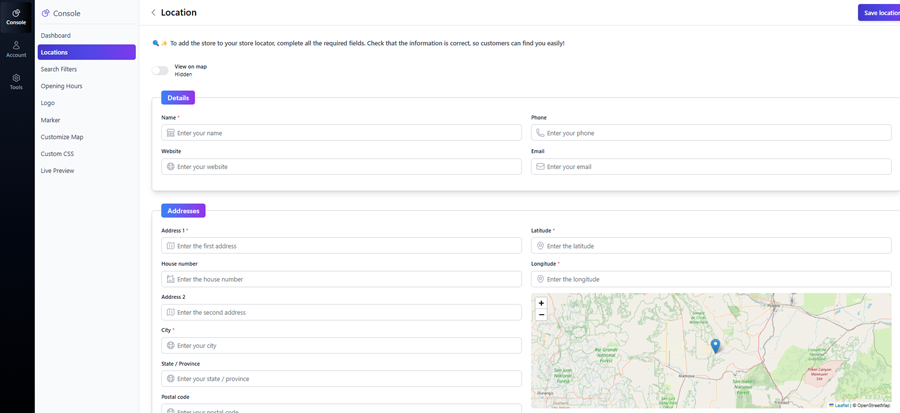
Task: Click the pin icon in the Longitude field
Action: click(x=540, y=279)
